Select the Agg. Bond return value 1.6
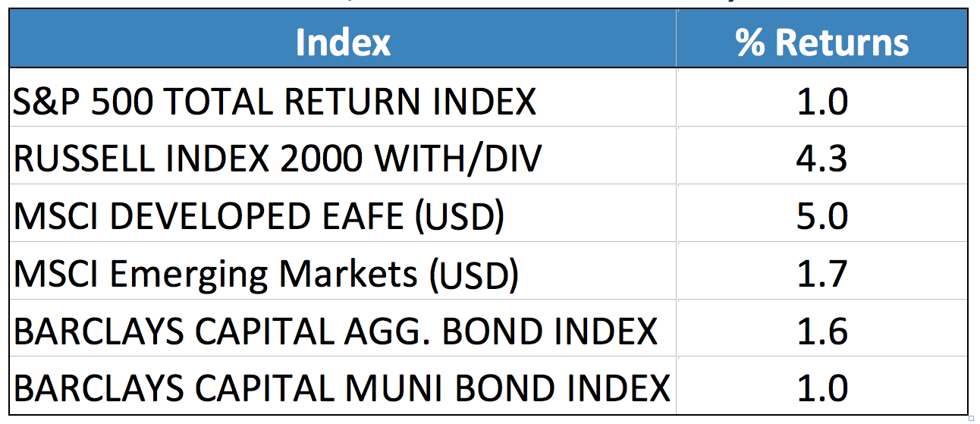 (x=822, y=328)
